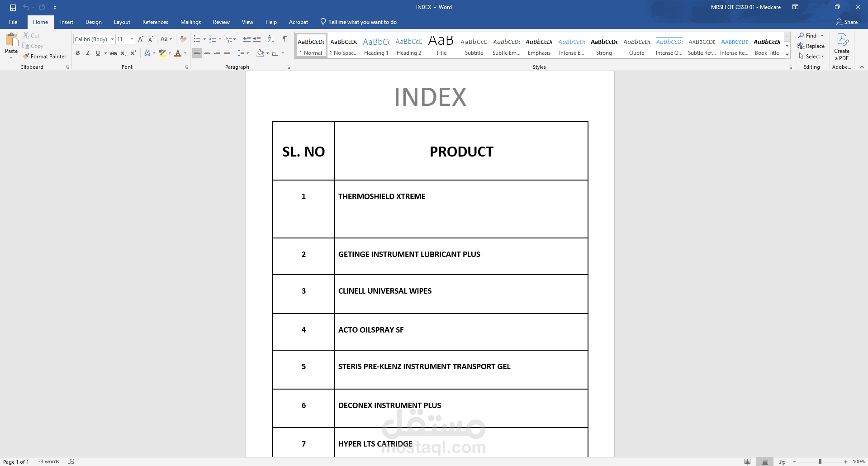Open Borders dropdown arrow
This screenshot has height=466, width=868.
[283, 53]
